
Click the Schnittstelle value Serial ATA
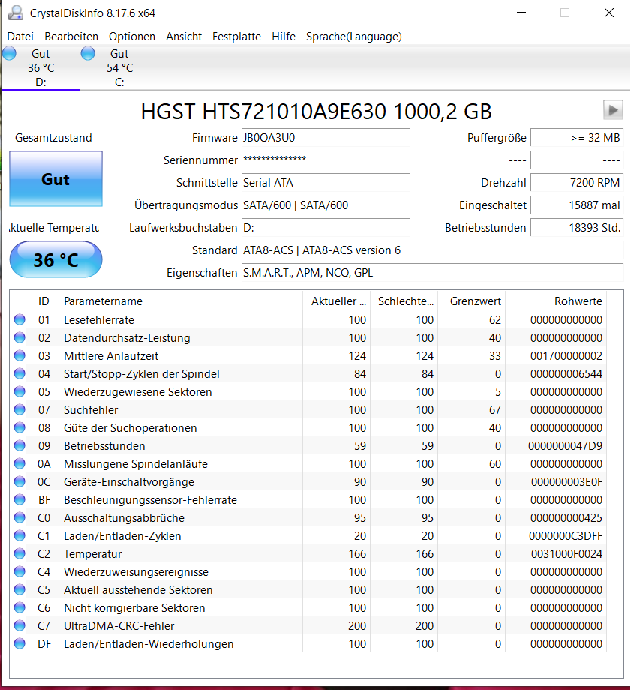(x=268, y=183)
